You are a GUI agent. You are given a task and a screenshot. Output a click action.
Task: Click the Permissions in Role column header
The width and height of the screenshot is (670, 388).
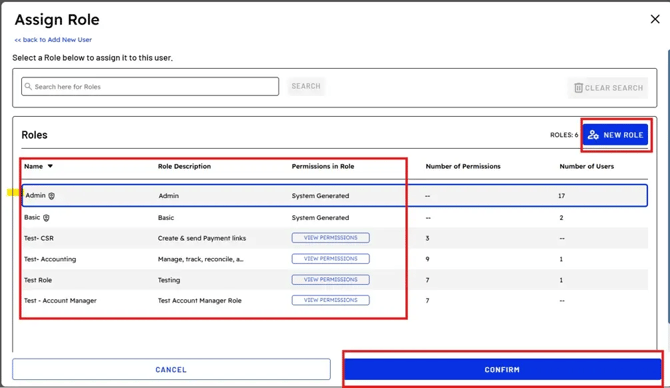(323, 166)
